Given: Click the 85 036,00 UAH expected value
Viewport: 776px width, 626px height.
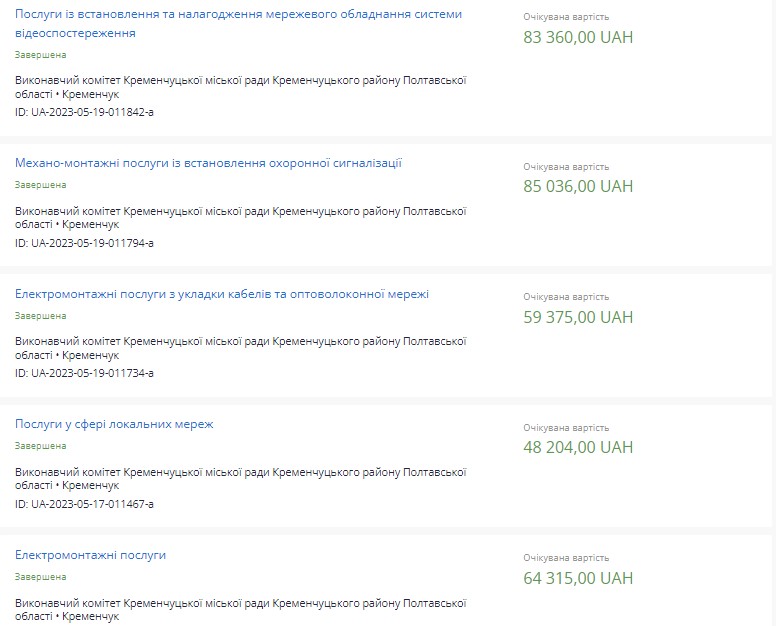Looking at the screenshot, I should click(578, 186).
